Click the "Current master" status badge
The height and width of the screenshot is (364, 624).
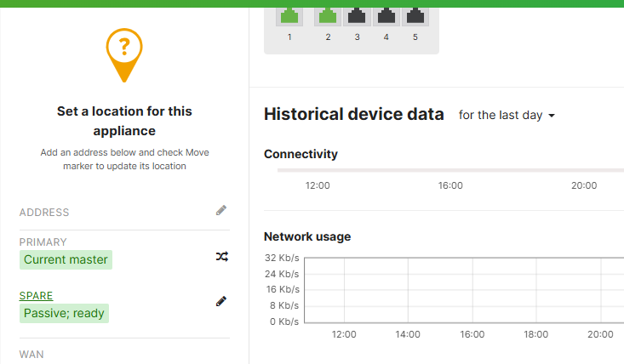click(x=66, y=259)
